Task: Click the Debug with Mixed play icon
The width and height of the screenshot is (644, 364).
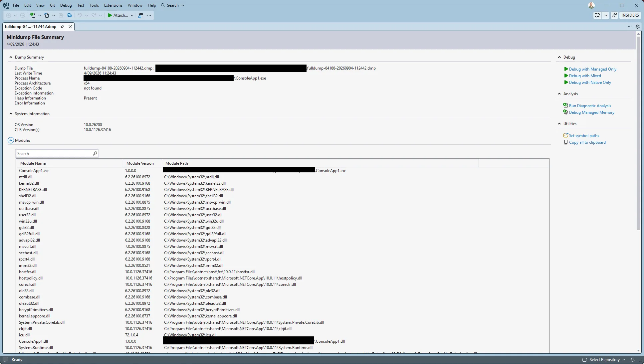Action: tap(566, 76)
